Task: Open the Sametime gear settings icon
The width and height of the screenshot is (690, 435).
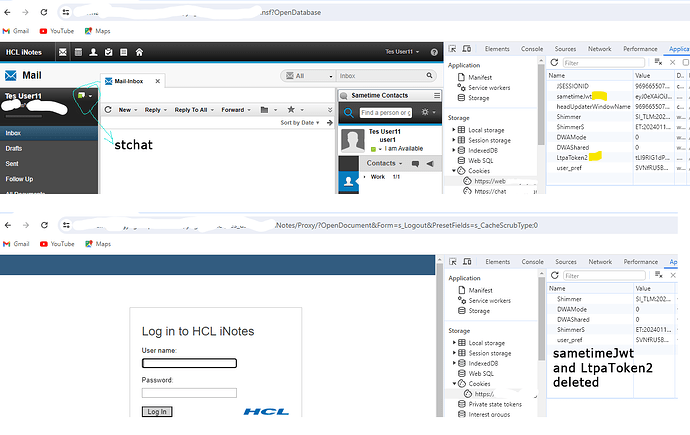Action: [425, 112]
